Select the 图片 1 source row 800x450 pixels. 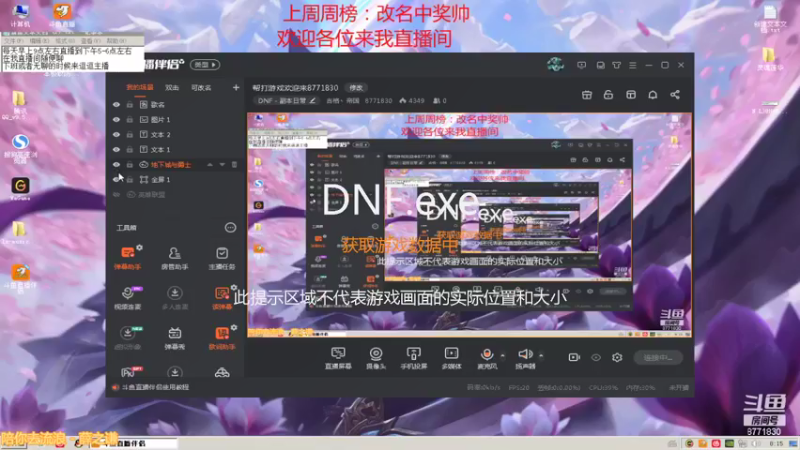[x=174, y=119]
